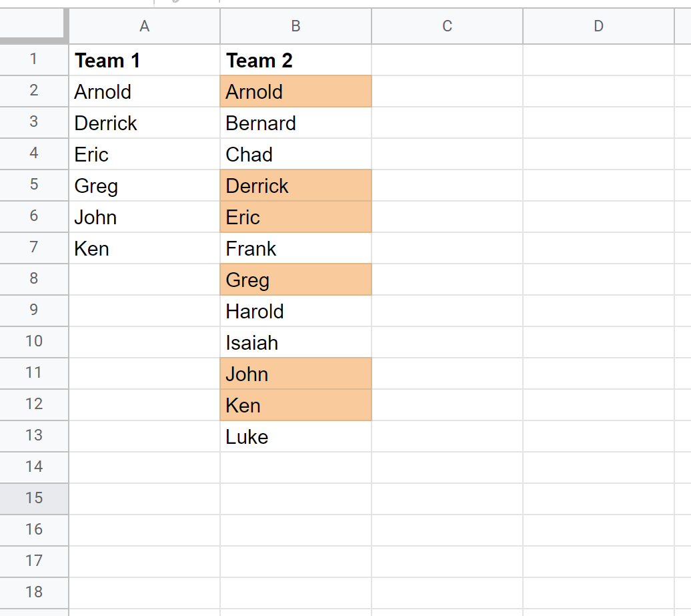Click the column C header
691x616 pixels.
coord(447,26)
